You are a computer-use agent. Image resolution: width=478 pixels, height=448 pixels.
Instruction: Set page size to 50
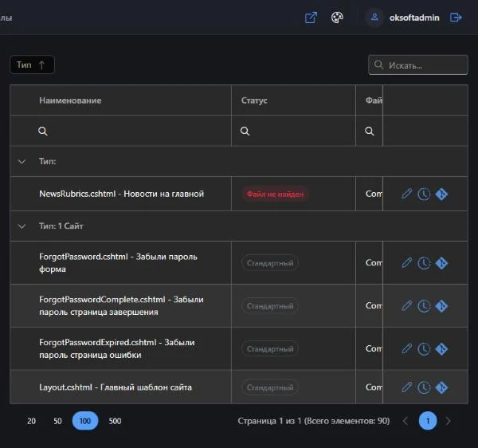(57, 421)
